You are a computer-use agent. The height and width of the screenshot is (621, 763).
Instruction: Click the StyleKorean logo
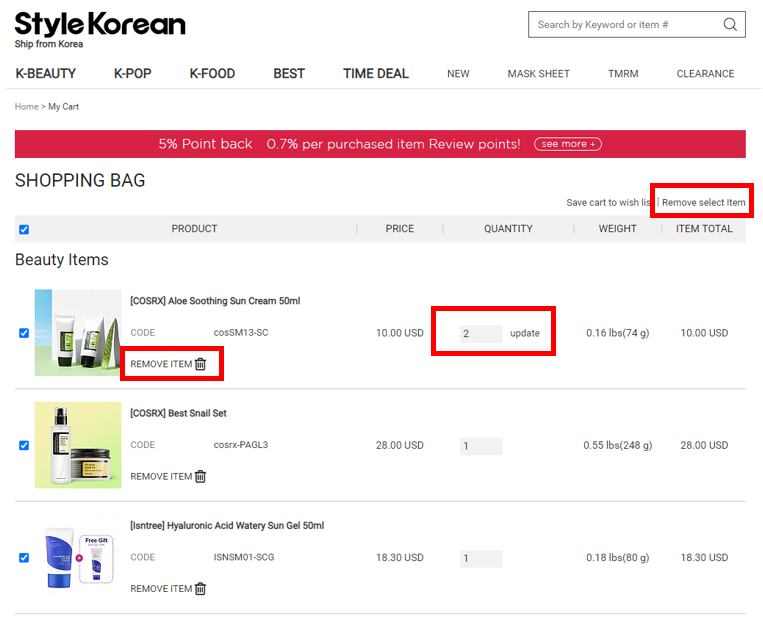tap(99, 27)
